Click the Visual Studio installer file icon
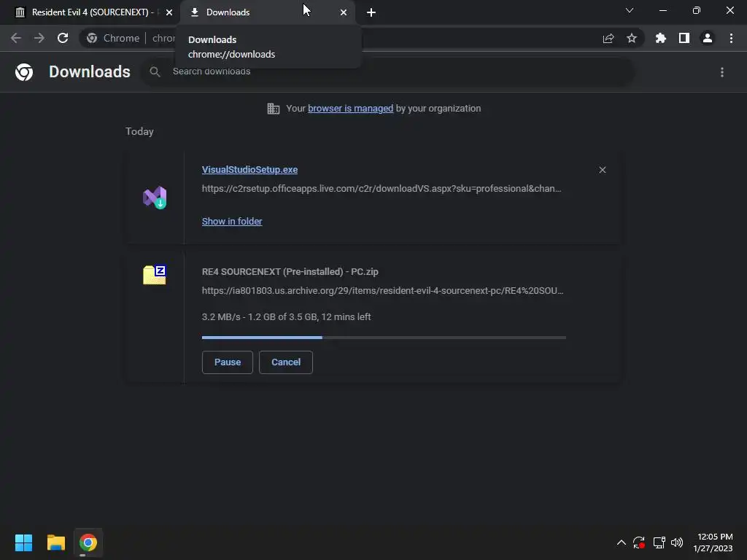 pyautogui.click(x=155, y=198)
